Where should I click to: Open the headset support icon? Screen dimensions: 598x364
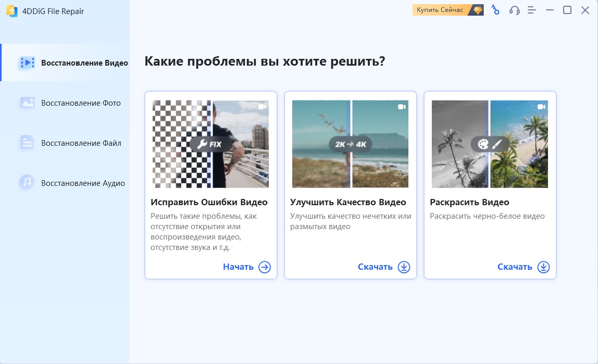pyautogui.click(x=514, y=10)
